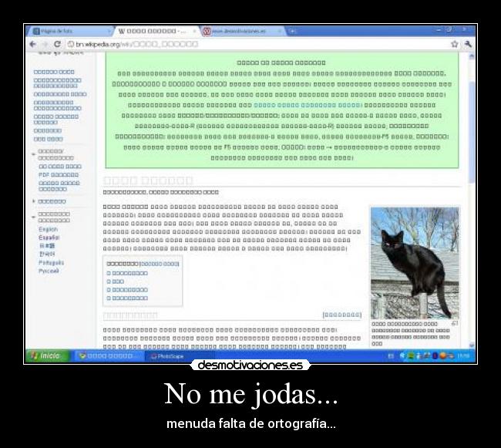The height and width of the screenshot is (448, 501).
Task: Click the orange system tray icon
Action: [x=442, y=355]
